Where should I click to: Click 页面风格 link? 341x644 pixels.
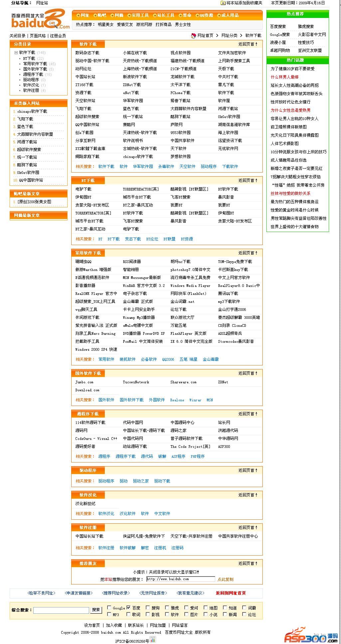point(38,36)
